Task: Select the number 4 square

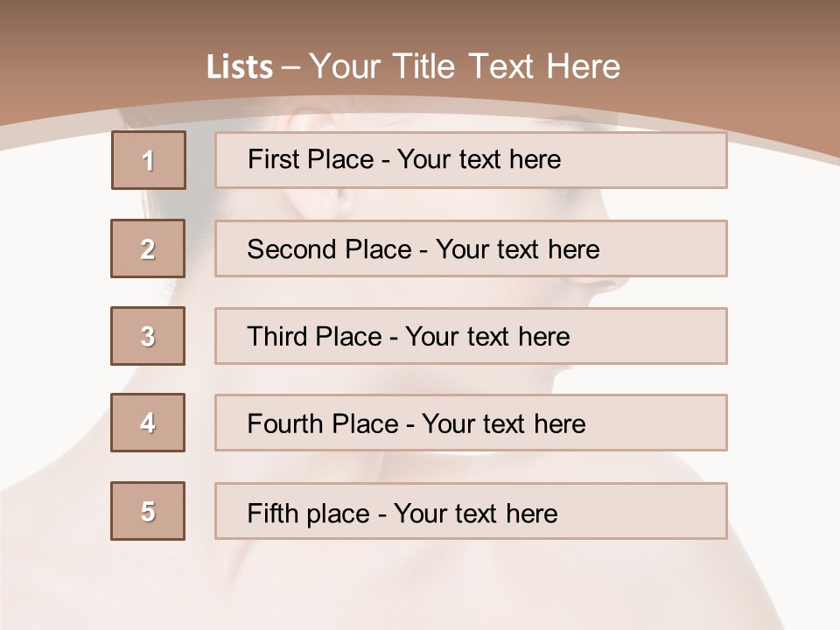Action: (x=148, y=423)
